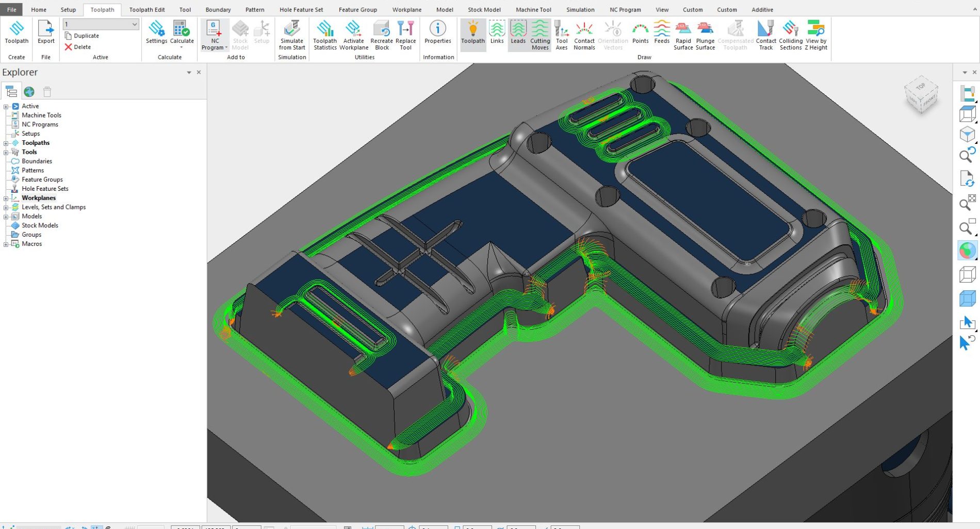Expand the Workplanes tree node
The image size is (980, 529).
pos(6,198)
